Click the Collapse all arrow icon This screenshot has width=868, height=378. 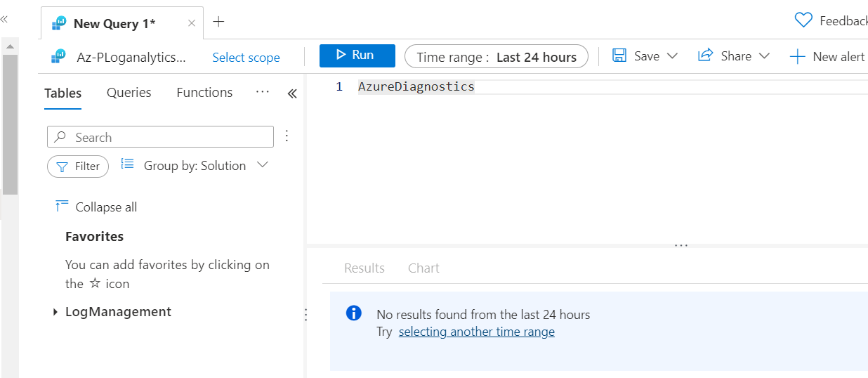click(61, 206)
